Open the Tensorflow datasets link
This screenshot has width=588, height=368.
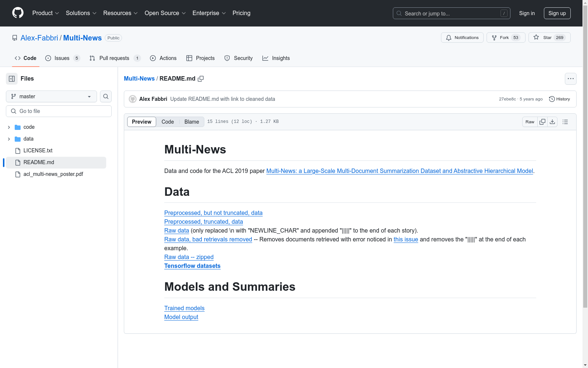192,266
